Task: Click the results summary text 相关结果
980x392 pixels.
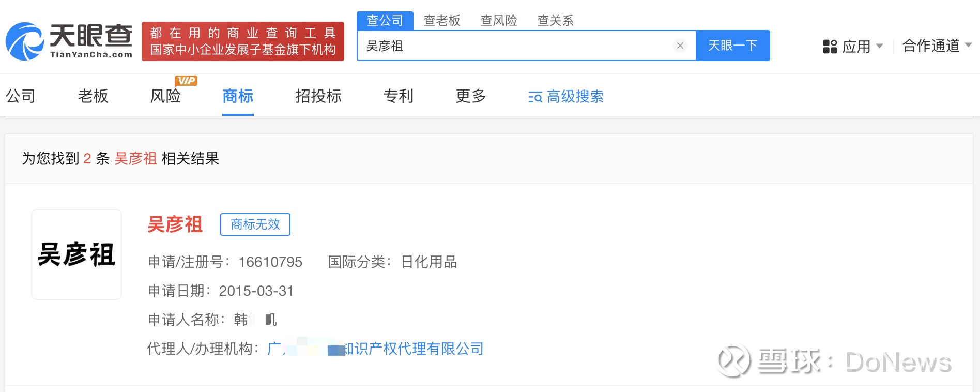Action: click(x=191, y=159)
